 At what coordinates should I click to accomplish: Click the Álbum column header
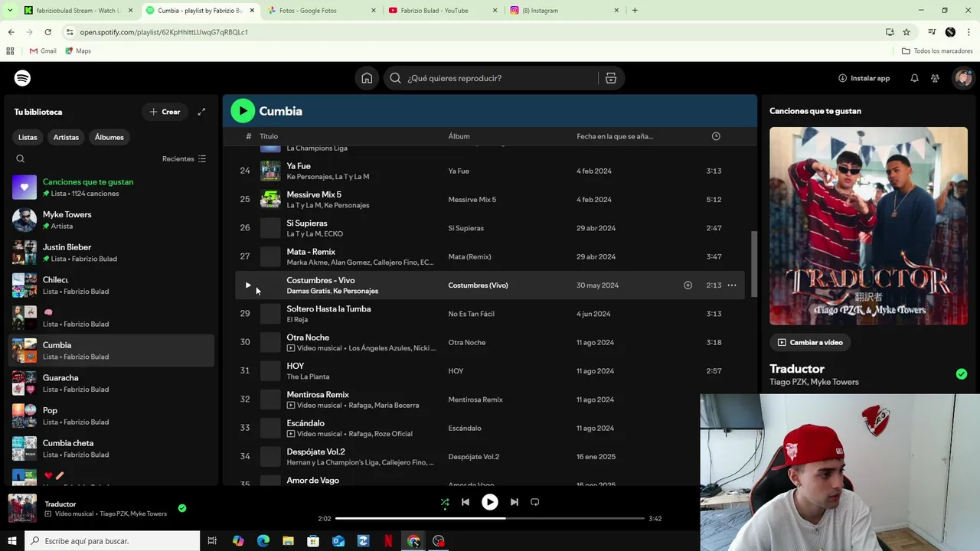[459, 136]
